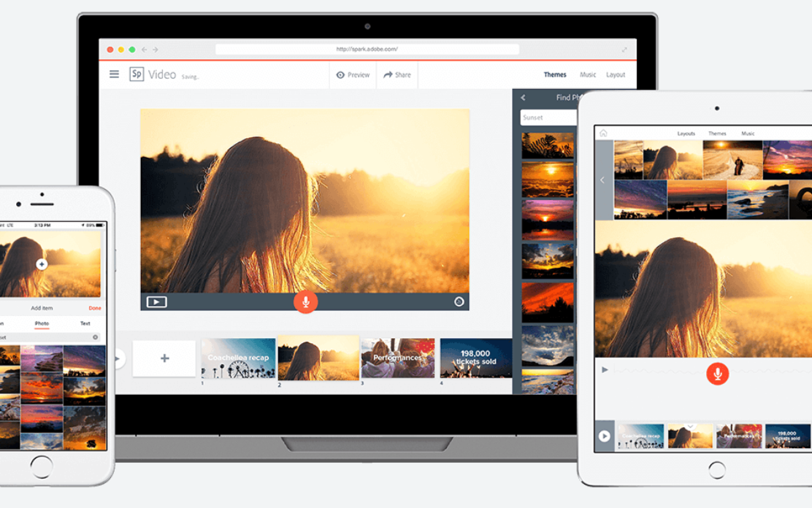This screenshot has width=812, height=508.
Task: Add a new slide with plus tile
Action: [x=164, y=358]
